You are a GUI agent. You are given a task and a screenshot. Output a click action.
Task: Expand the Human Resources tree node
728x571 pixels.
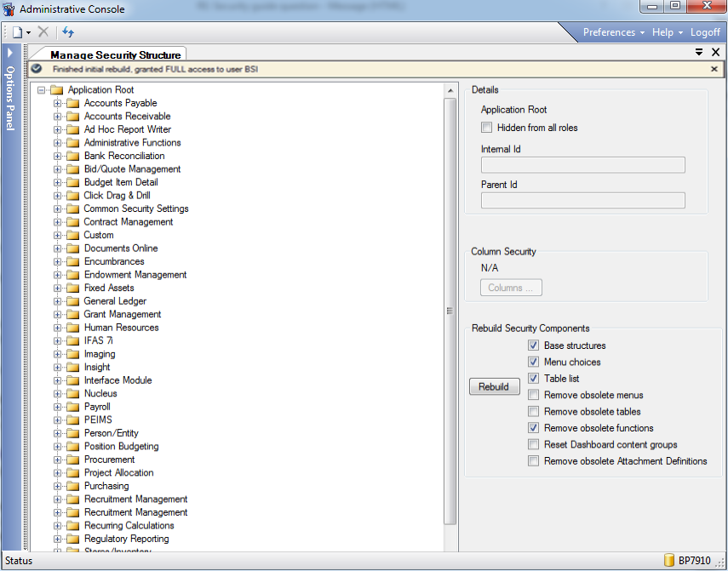(58, 328)
